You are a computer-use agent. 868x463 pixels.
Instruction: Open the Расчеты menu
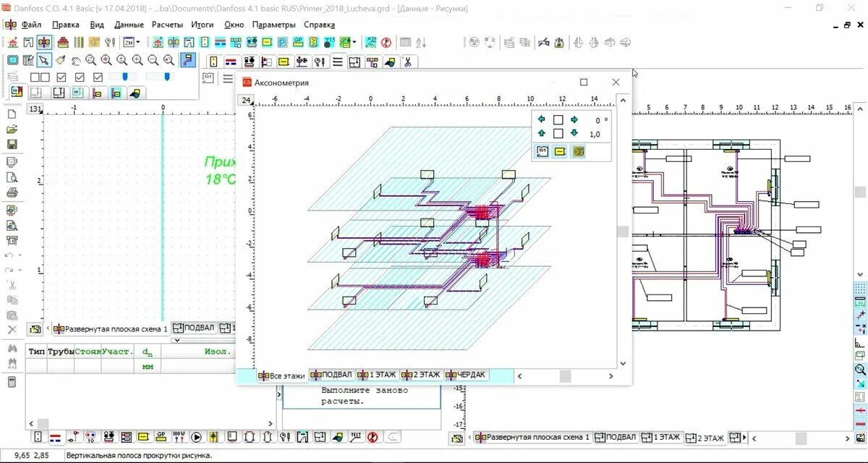click(x=167, y=25)
